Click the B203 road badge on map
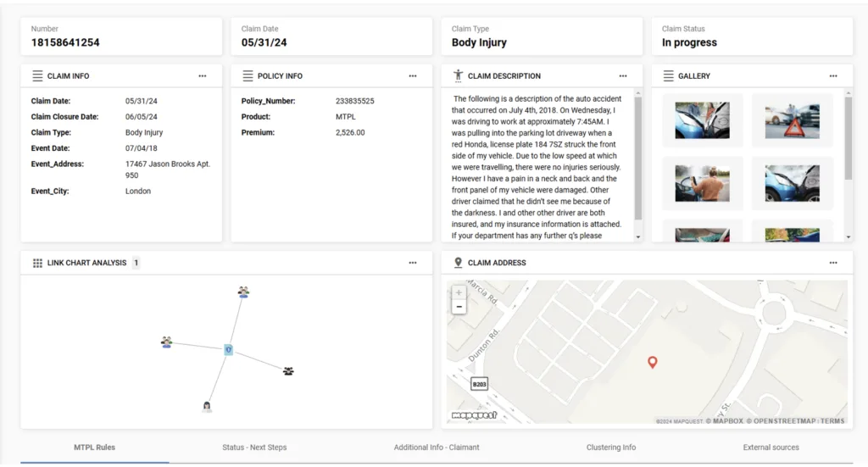Image resolution: width=868 pixels, height=467 pixels. tap(480, 384)
